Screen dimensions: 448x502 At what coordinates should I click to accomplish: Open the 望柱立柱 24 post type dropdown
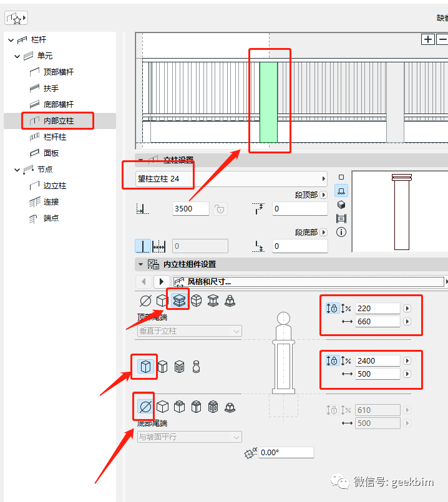point(232,178)
